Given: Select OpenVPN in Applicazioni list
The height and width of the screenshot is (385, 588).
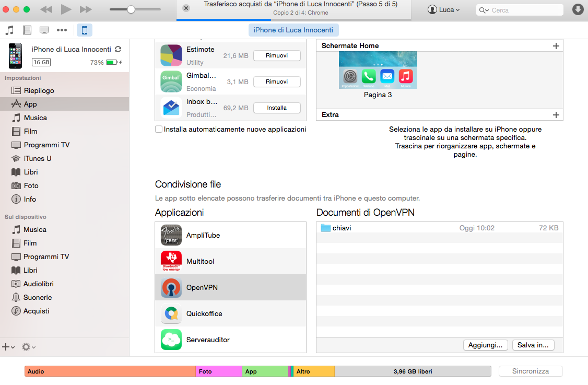Looking at the screenshot, I should 231,287.
